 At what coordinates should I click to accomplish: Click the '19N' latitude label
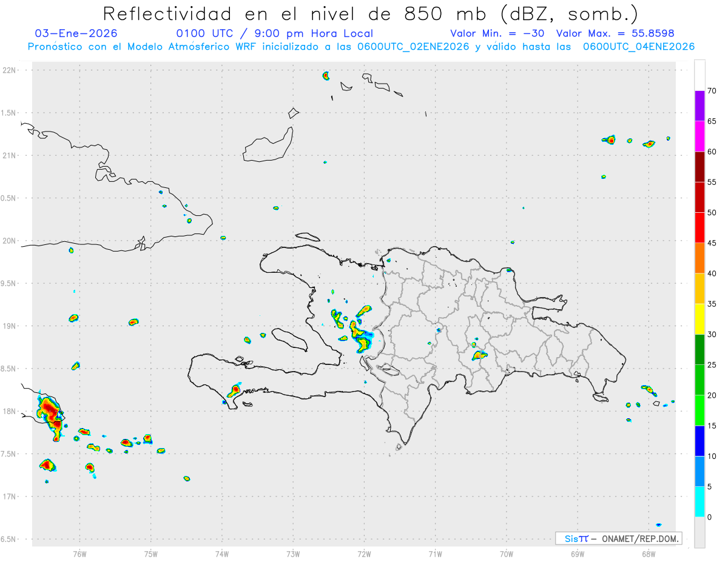click(x=10, y=326)
